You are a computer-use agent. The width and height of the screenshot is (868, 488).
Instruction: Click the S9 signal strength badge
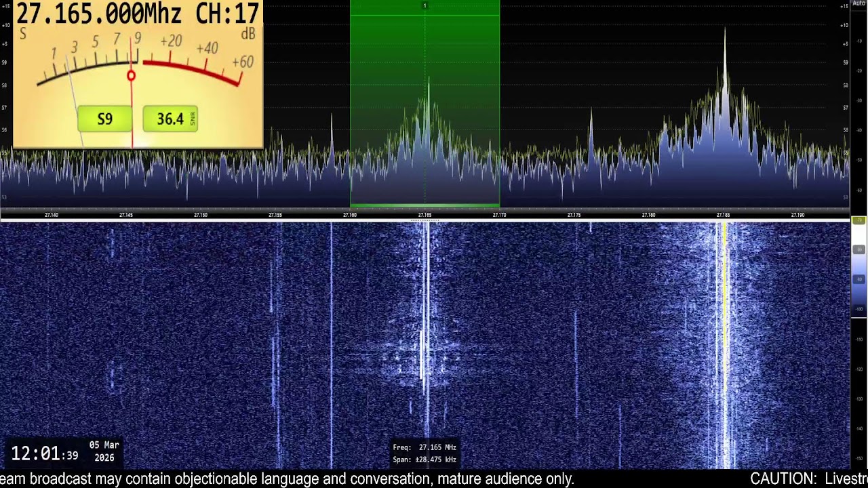point(104,119)
